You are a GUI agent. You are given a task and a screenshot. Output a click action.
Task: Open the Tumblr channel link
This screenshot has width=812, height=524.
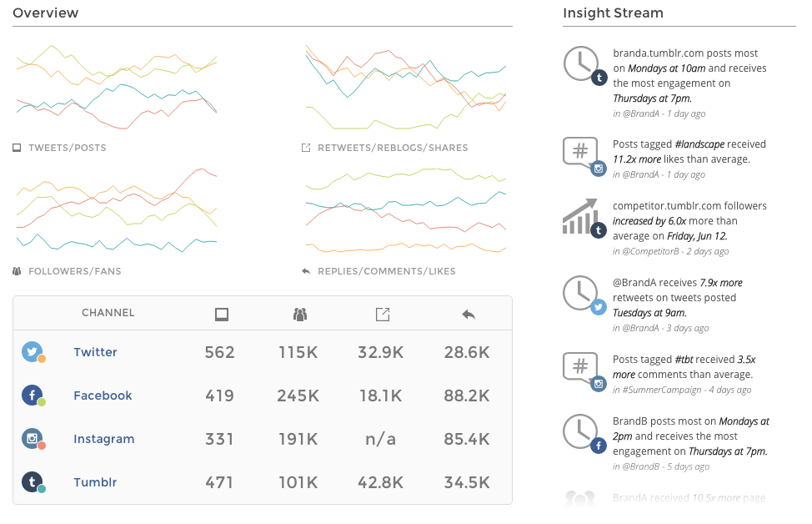click(95, 482)
